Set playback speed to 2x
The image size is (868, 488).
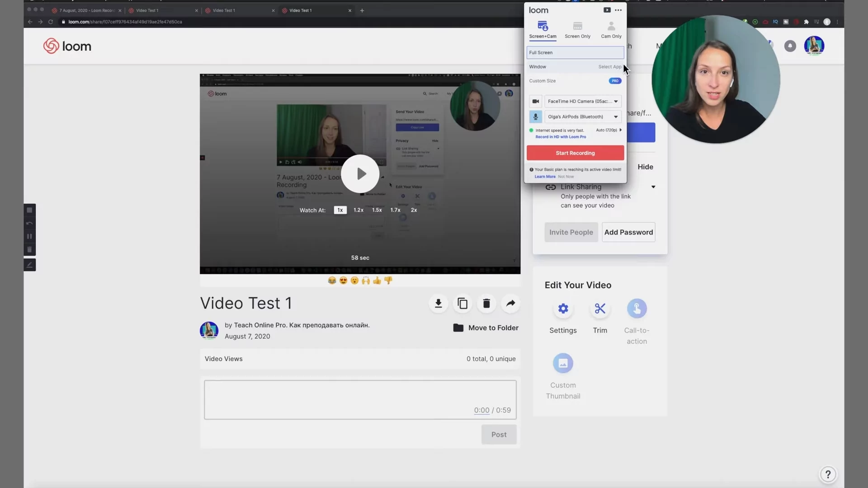click(x=414, y=210)
